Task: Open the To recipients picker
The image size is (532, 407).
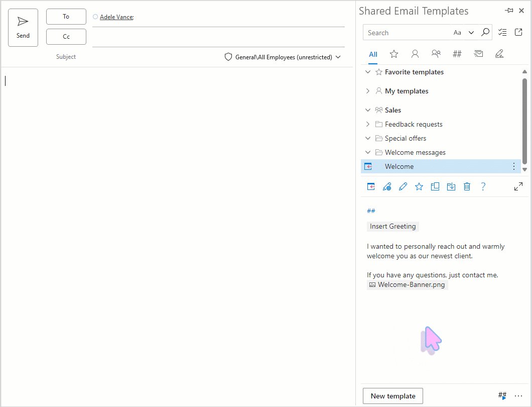Action: [66, 17]
